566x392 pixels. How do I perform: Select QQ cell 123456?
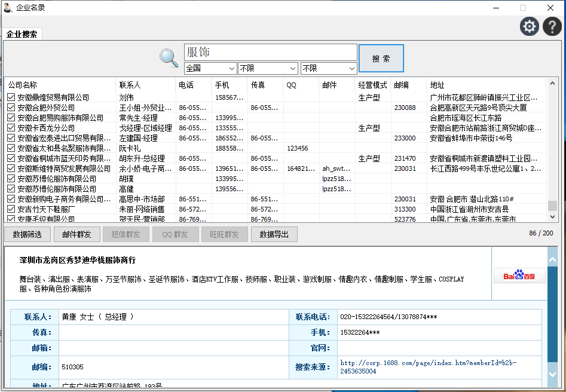pos(298,148)
